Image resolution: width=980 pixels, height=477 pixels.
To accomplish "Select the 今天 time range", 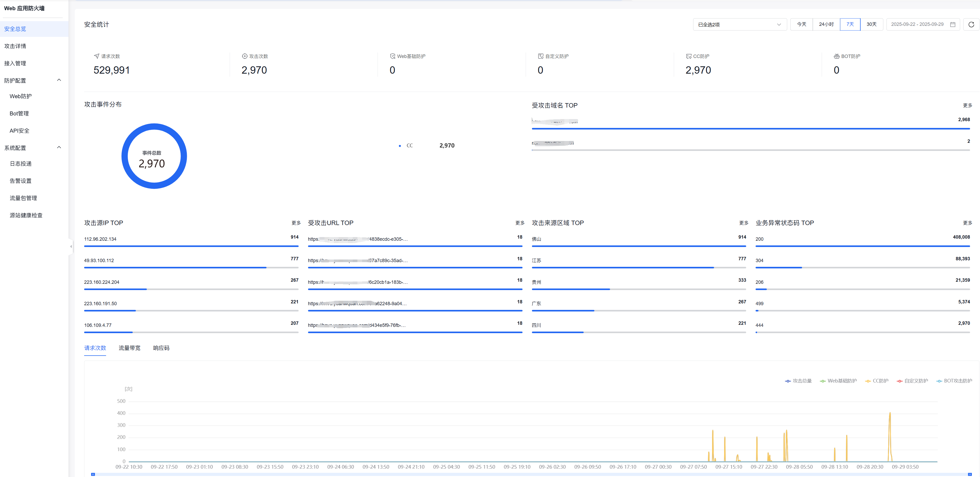I will [x=802, y=24].
